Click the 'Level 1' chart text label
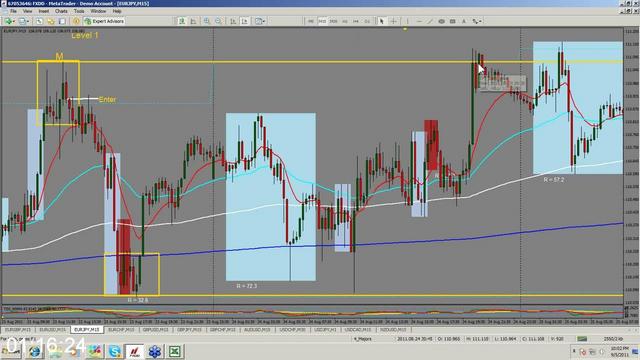Viewport: 640px width, 360px height. point(84,36)
